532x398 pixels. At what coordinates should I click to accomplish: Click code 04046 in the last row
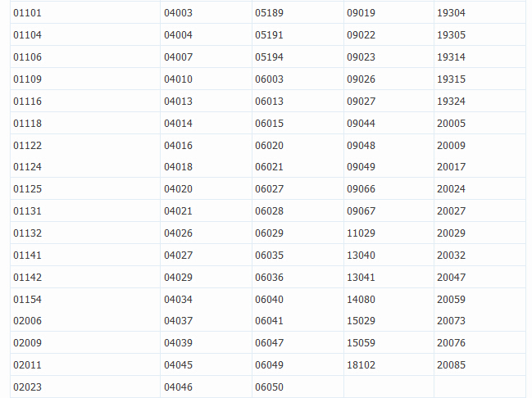click(x=178, y=387)
